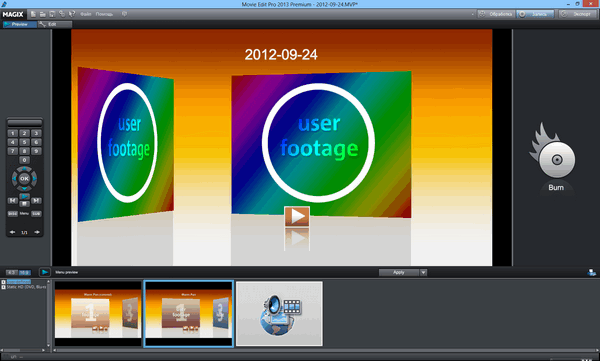Click remote control number 4
The width and height of the screenshot is (600, 361).
(12, 142)
